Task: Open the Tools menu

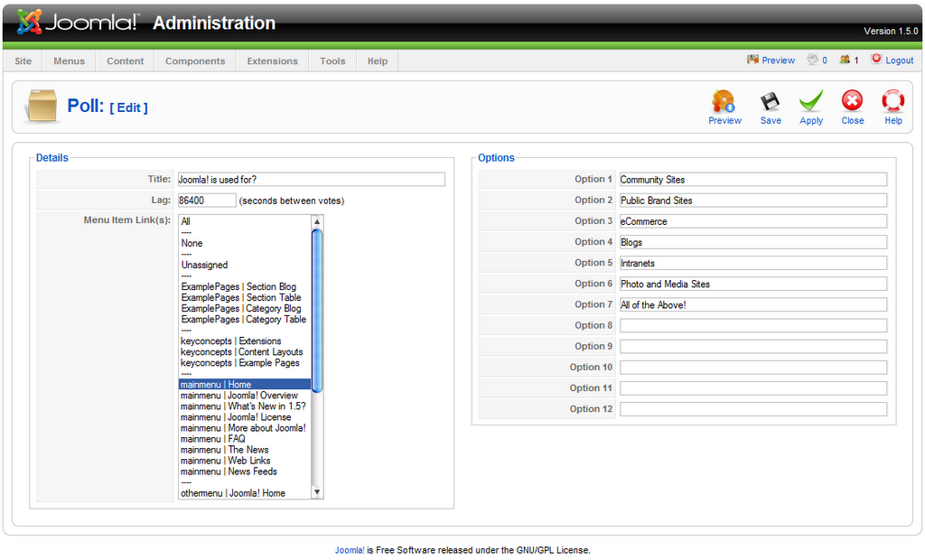Action: [332, 61]
